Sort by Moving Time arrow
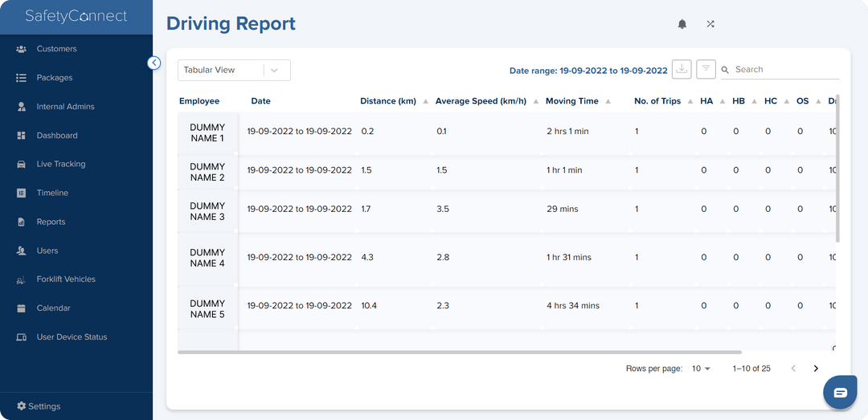Viewport: 868px width, 420px height. pyautogui.click(x=608, y=102)
